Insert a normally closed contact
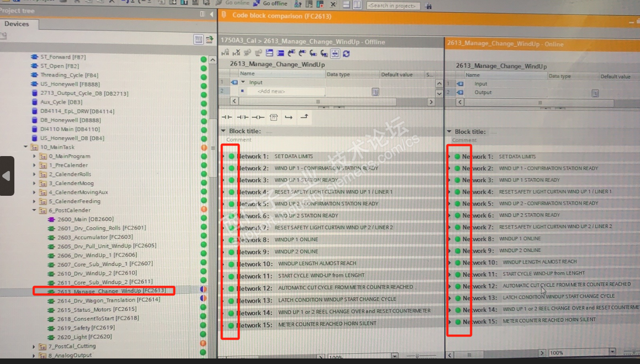 click(242, 117)
